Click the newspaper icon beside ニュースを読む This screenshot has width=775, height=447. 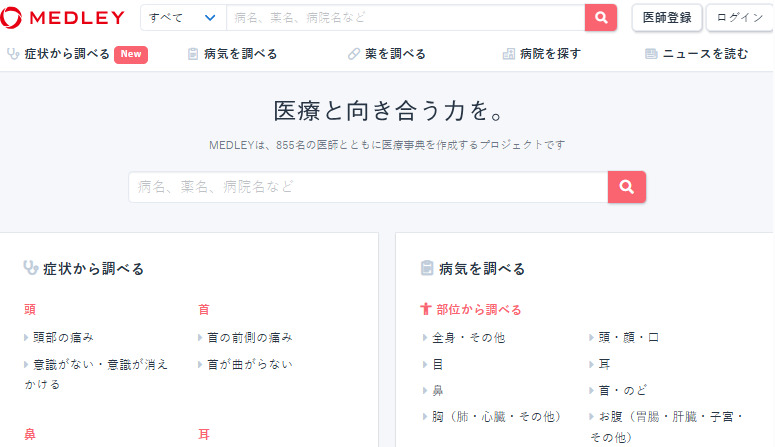(651, 54)
